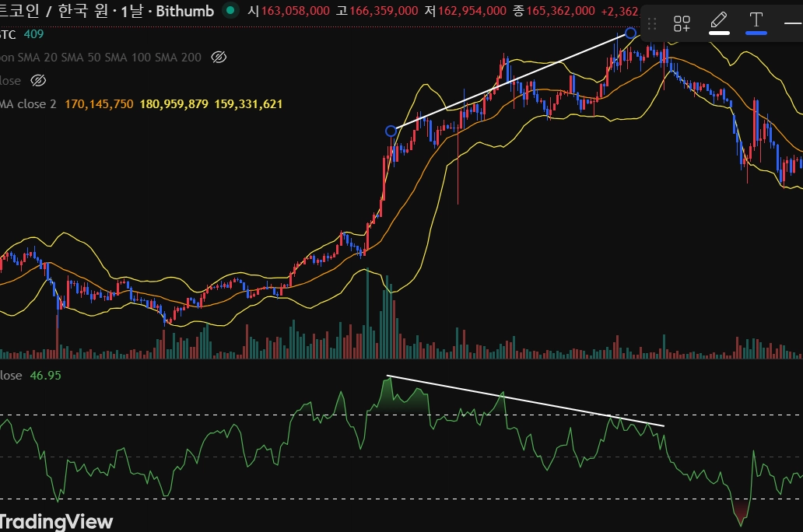The width and height of the screenshot is (803, 532).
Task: Click the orange basis value 170,145,750
Action: (x=99, y=104)
